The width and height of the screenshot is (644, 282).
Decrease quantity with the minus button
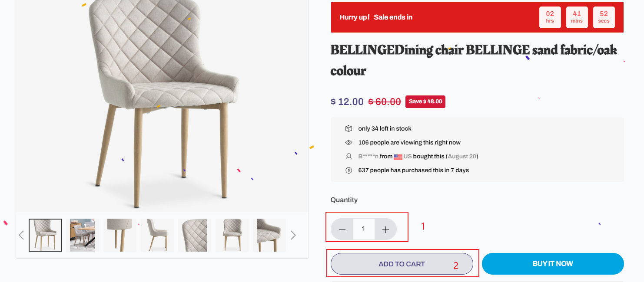342,230
